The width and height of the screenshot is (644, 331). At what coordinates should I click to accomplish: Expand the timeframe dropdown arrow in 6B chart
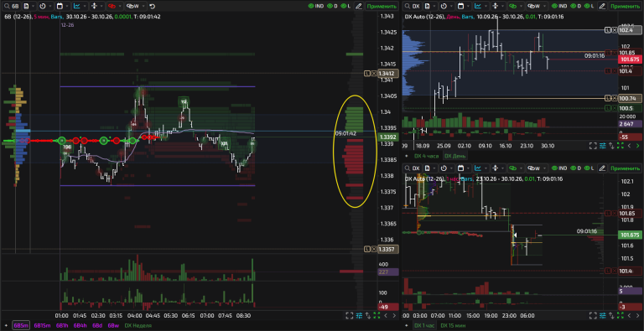50,6
